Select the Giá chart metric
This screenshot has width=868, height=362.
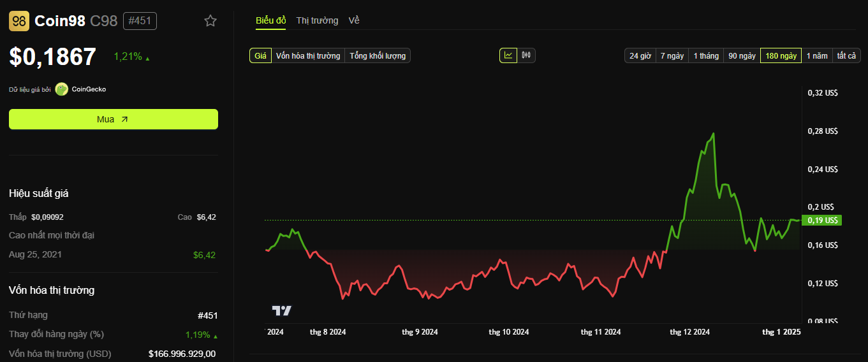coord(260,55)
